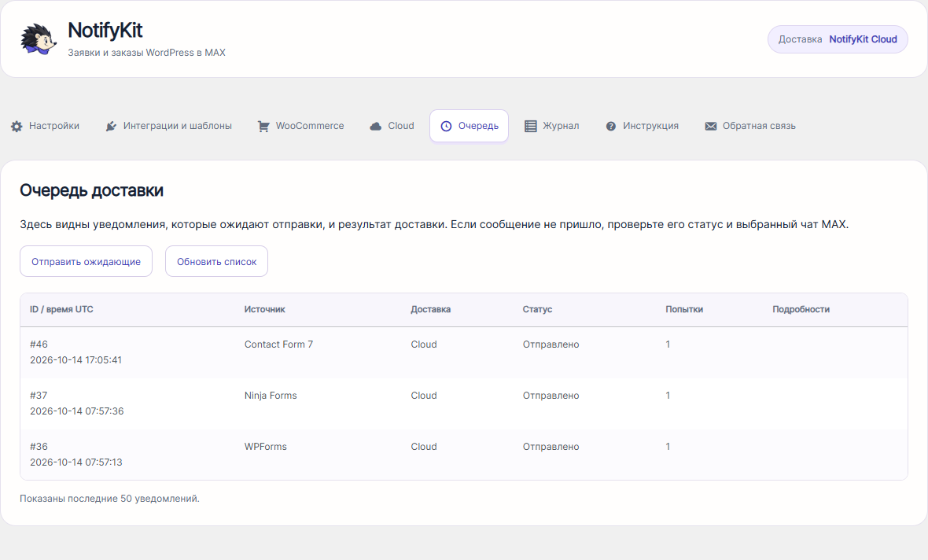Click the question mark icon beside Инструкция
Image resolution: width=928 pixels, height=560 pixels.
[611, 126]
